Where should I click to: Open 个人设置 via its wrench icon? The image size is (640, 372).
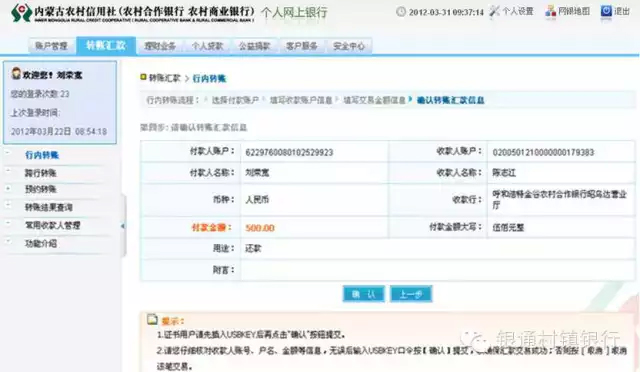click(495, 11)
